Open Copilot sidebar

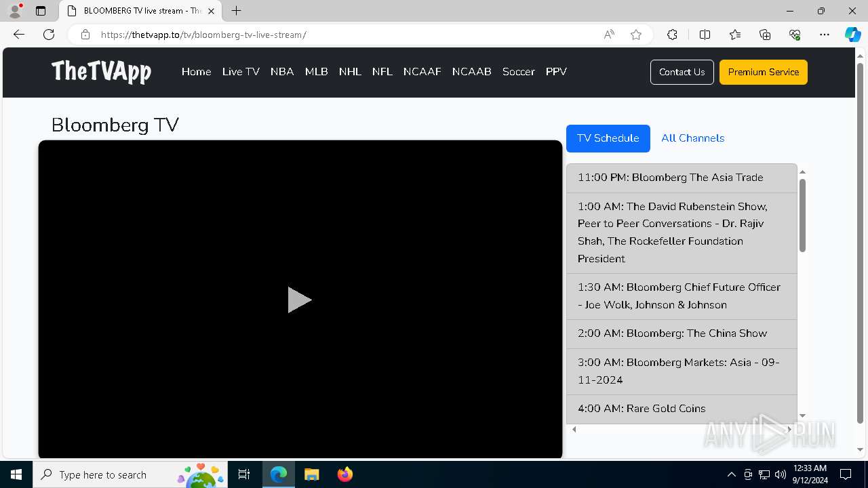coord(852,35)
